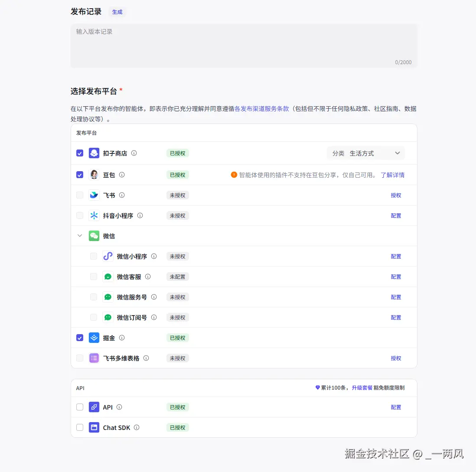This screenshot has height=472, width=476.
Task: Open info icon next to 飞书多维表格
Action: pyautogui.click(x=146, y=358)
